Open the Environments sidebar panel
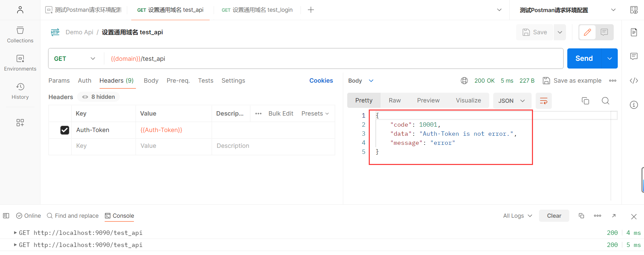 click(20, 63)
